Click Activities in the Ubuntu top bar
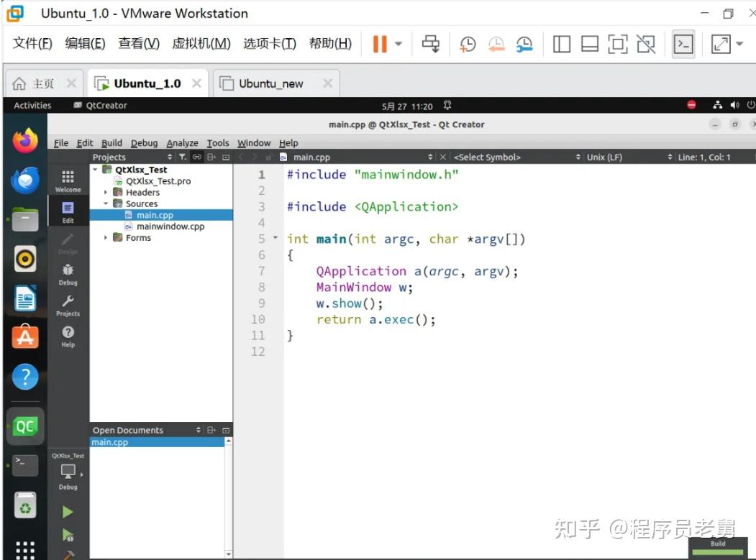 [x=32, y=106]
